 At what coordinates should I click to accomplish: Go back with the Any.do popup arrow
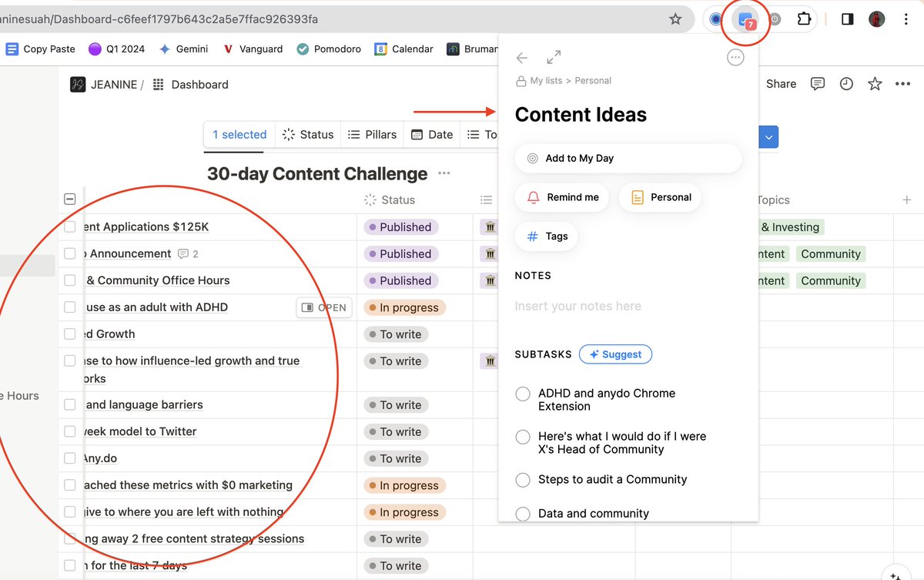click(522, 58)
